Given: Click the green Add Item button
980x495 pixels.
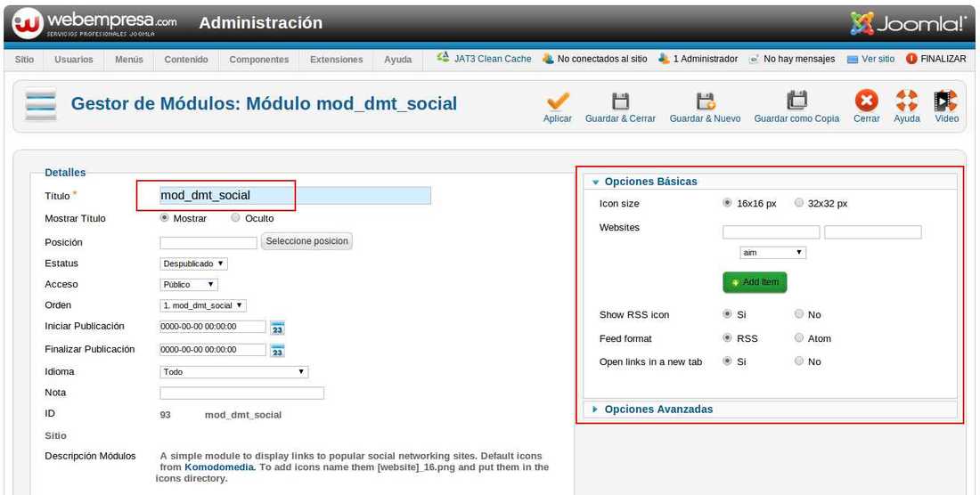Looking at the screenshot, I should (755, 282).
